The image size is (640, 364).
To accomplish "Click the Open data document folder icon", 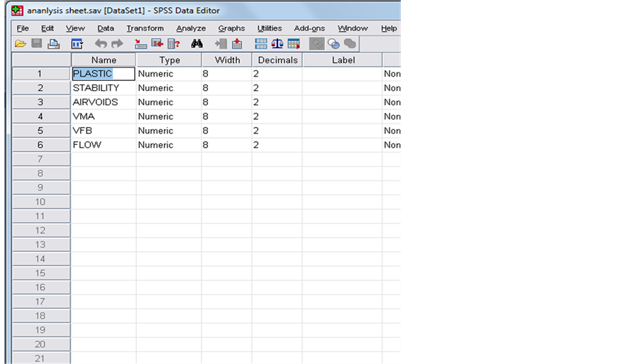I will [21, 44].
